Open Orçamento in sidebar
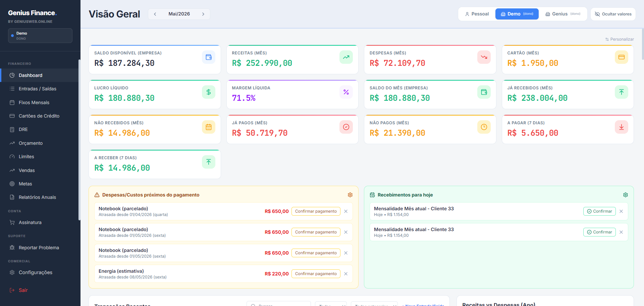 coord(40,143)
